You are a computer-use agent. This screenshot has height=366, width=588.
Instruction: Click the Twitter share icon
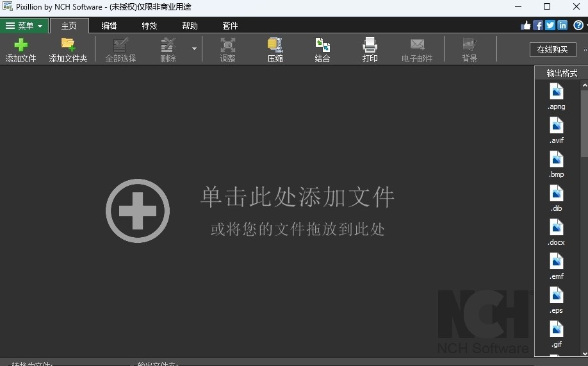550,25
